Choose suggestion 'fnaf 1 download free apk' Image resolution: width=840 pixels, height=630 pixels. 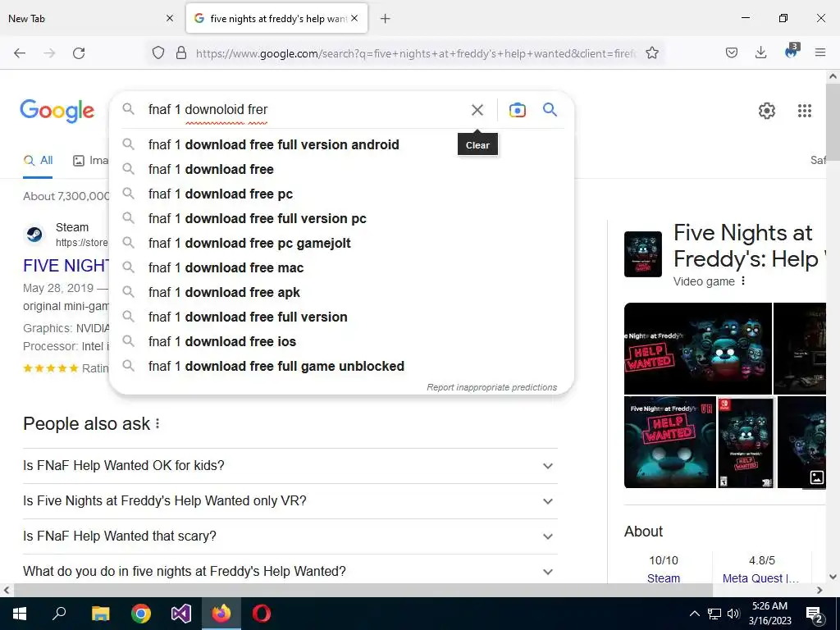(341, 293)
